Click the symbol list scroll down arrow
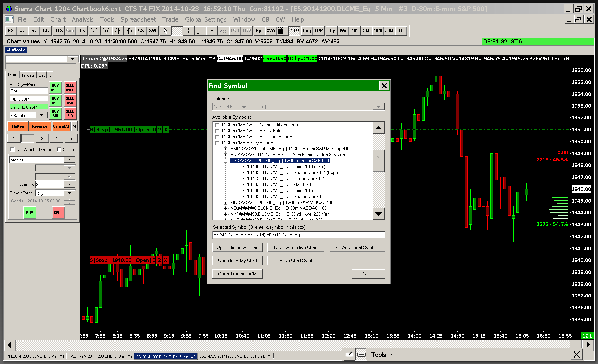This screenshot has width=598, height=364. pos(378,214)
